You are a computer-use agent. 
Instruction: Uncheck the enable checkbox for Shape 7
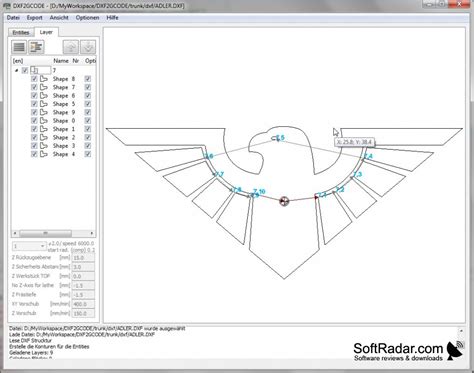34,87
